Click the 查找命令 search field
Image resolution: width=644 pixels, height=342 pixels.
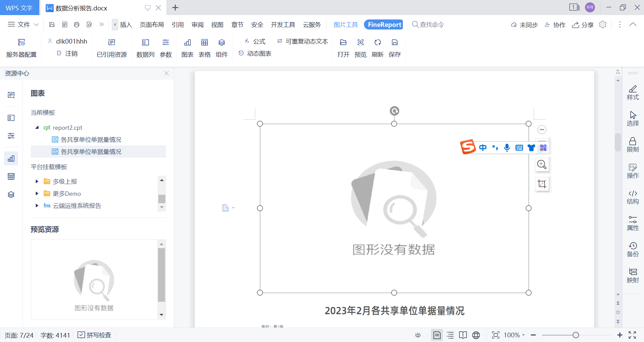(x=428, y=24)
